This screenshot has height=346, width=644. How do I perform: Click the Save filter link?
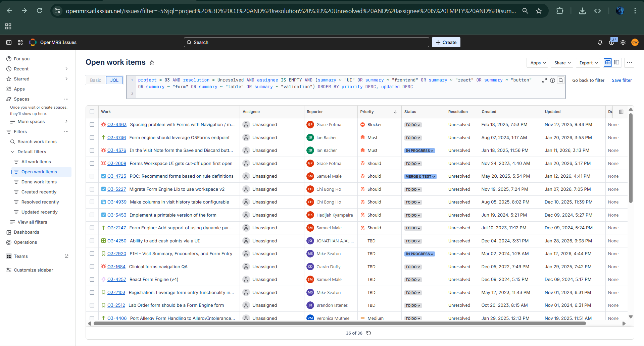(622, 80)
